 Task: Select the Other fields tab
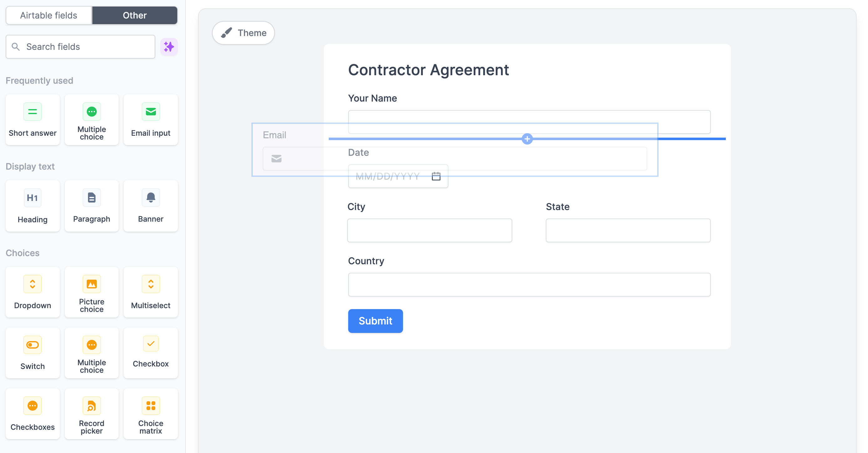pyautogui.click(x=134, y=15)
